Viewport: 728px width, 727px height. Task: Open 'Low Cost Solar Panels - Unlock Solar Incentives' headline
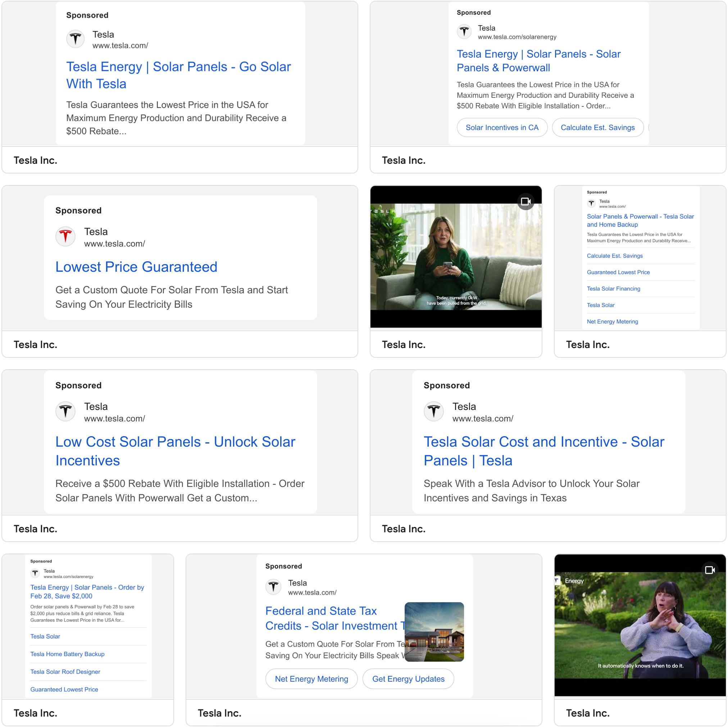coord(176,451)
